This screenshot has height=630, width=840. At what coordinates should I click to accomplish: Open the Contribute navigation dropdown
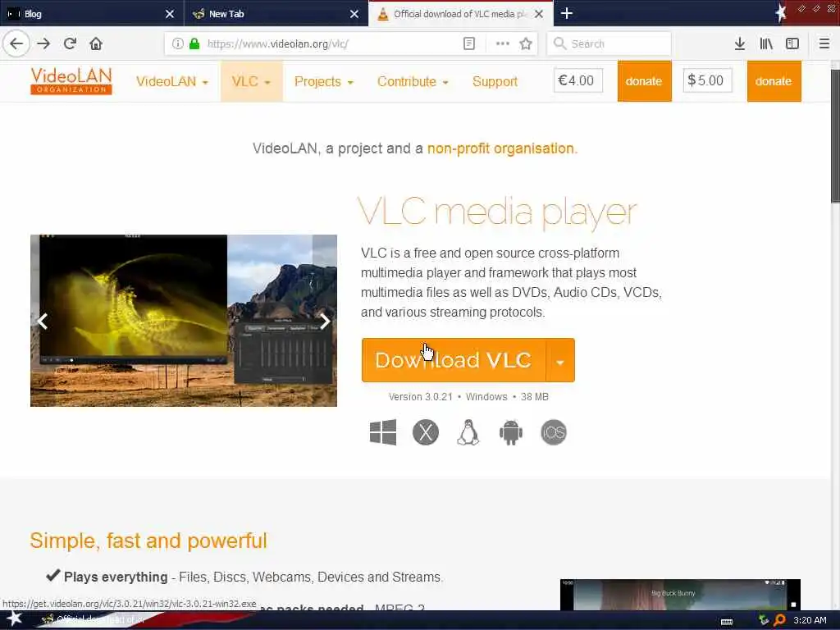(x=413, y=81)
